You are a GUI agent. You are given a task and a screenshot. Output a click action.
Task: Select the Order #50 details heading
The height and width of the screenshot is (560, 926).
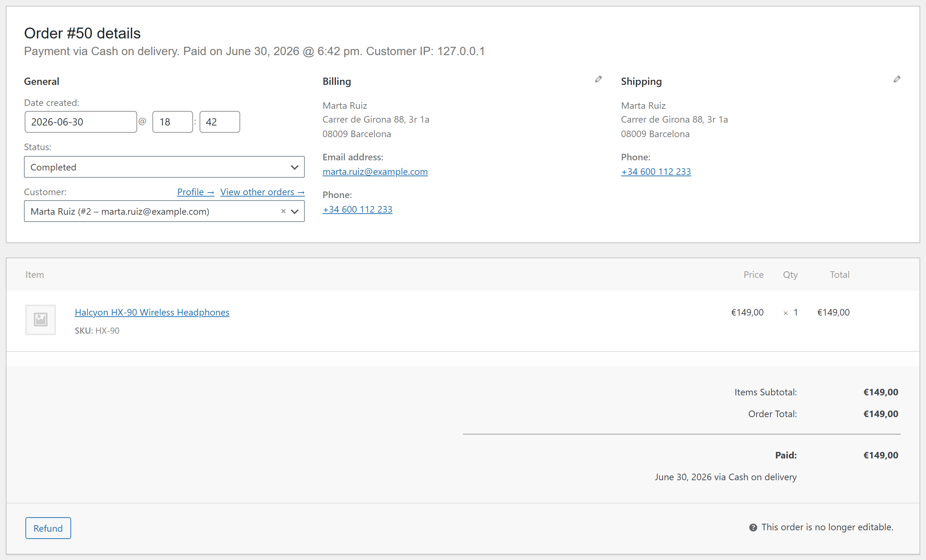pos(82,33)
